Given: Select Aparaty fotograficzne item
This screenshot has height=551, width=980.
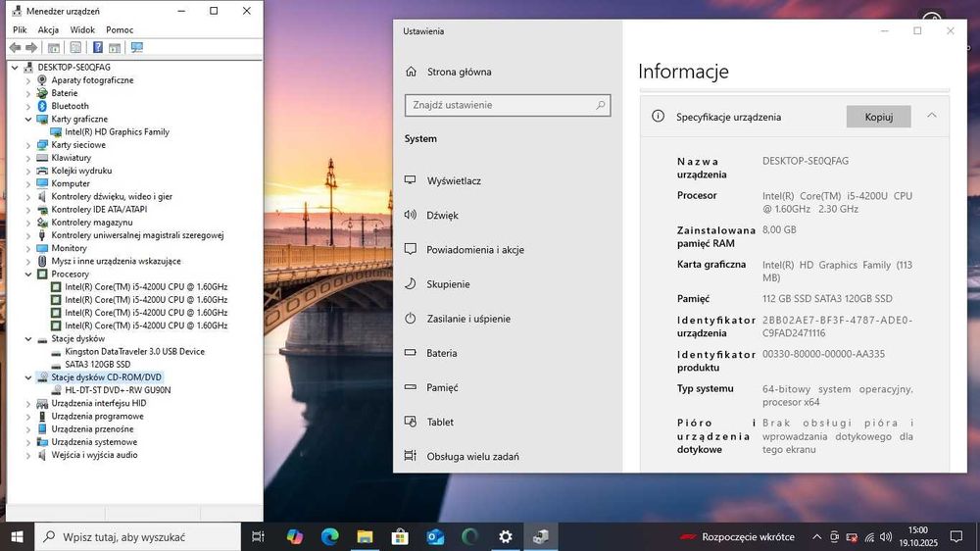Looking at the screenshot, I should click(x=92, y=80).
